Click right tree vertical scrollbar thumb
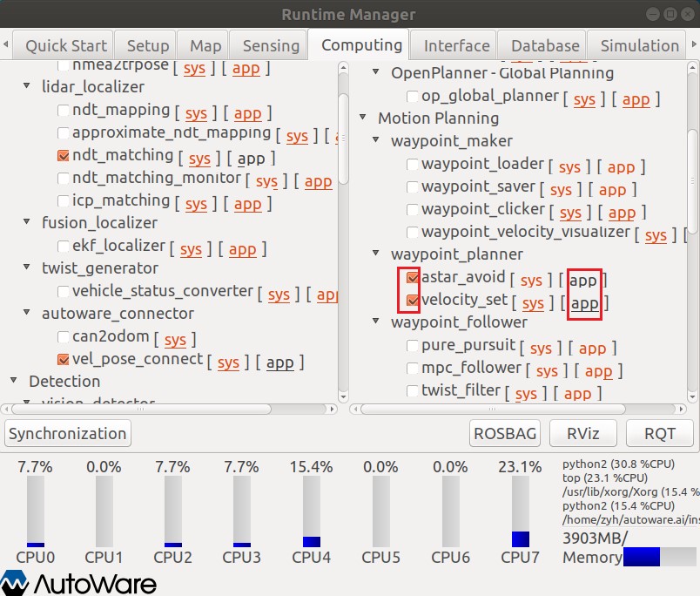Screen dimensions: 700x596 click(x=692, y=181)
